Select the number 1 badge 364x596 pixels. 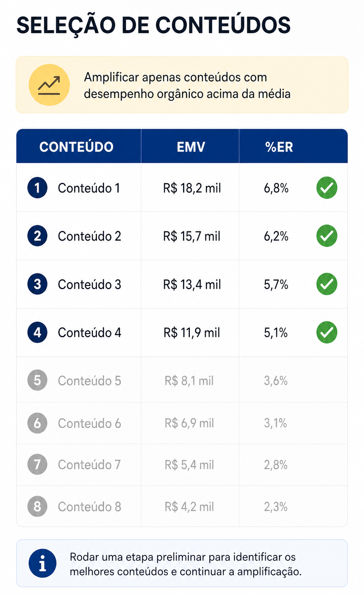pos(37,188)
